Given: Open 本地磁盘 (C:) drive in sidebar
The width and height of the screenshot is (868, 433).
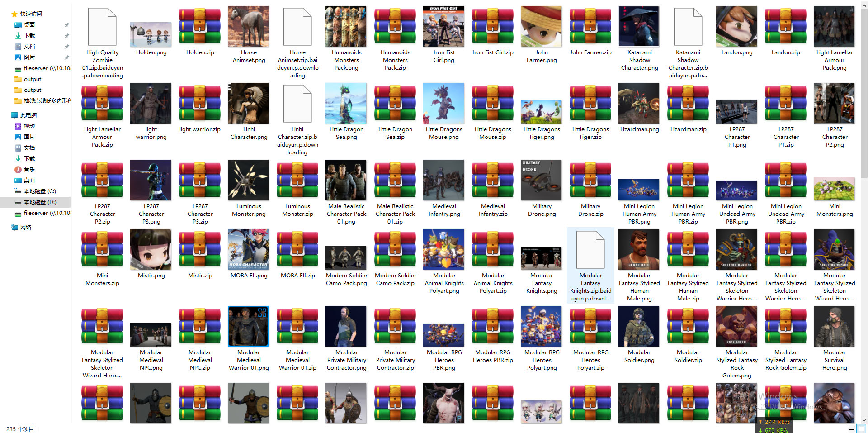Looking at the screenshot, I should point(39,191).
